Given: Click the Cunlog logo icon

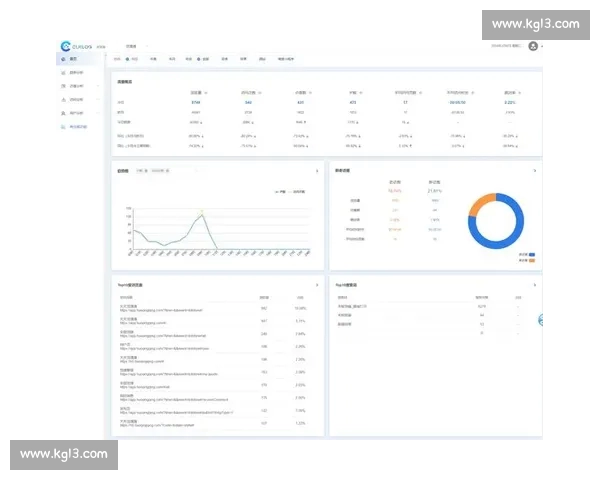Looking at the screenshot, I should (66, 45).
